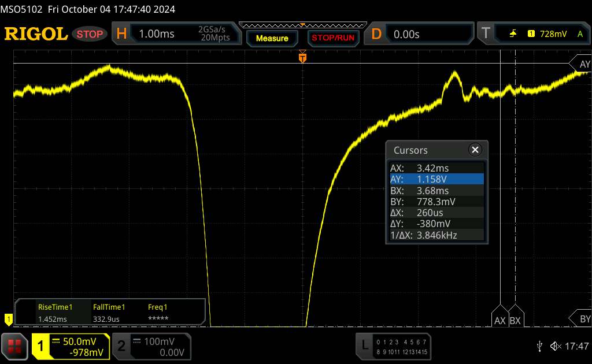This screenshot has width=592, height=364.
Task: Select the BX row in Cursors
Action: click(x=436, y=190)
